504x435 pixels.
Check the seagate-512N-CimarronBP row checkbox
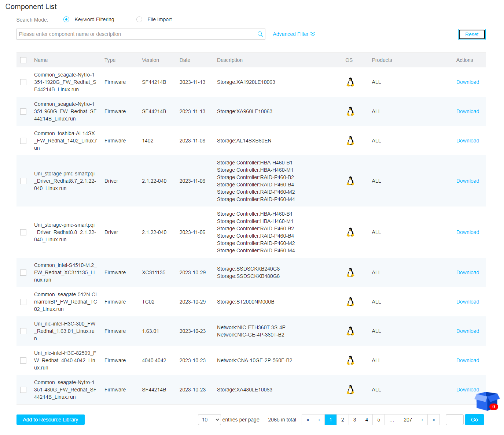coord(23,302)
